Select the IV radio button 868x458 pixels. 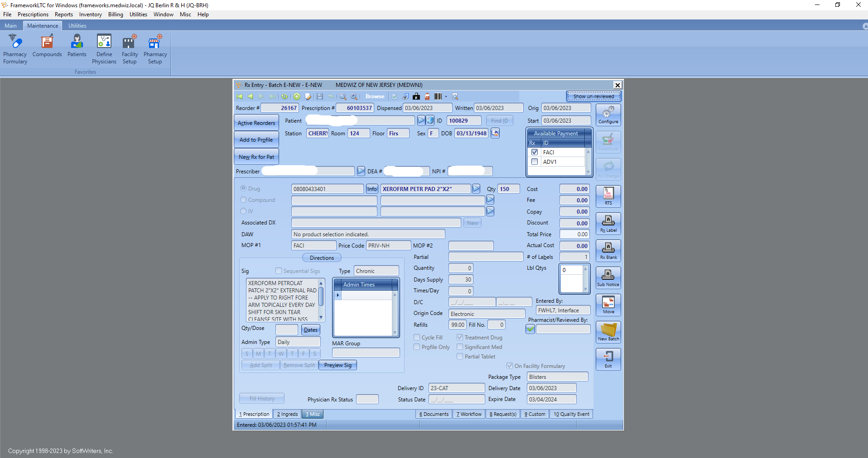[243, 211]
